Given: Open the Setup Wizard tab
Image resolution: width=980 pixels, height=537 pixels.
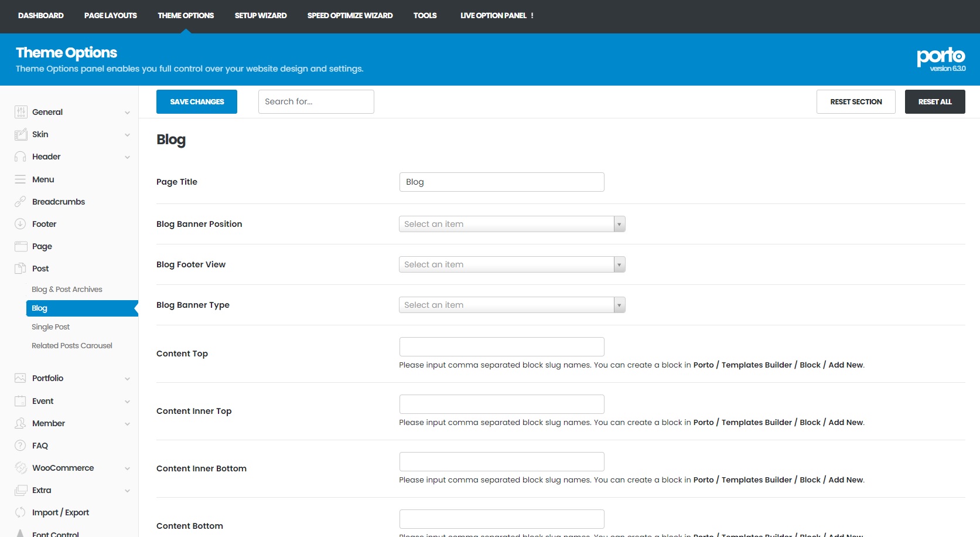Looking at the screenshot, I should [x=261, y=16].
